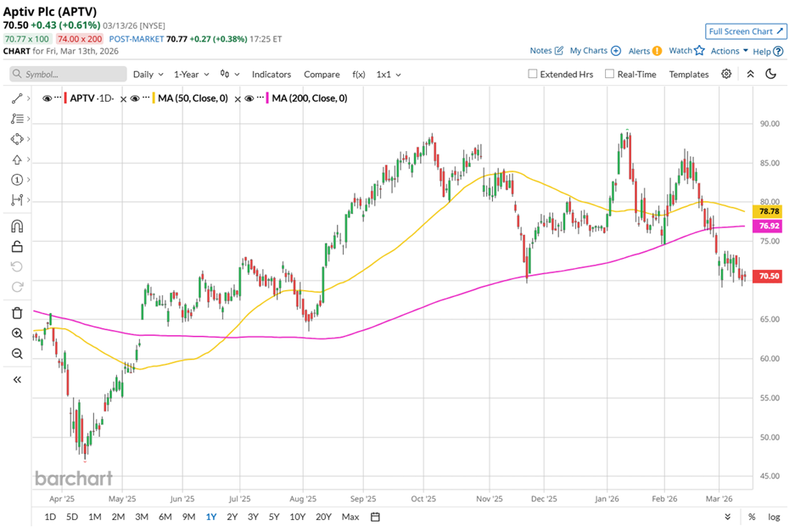795x532 pixels.
Task: Open the 1x1 grid layout dropdown
Action: pos(389,74)
